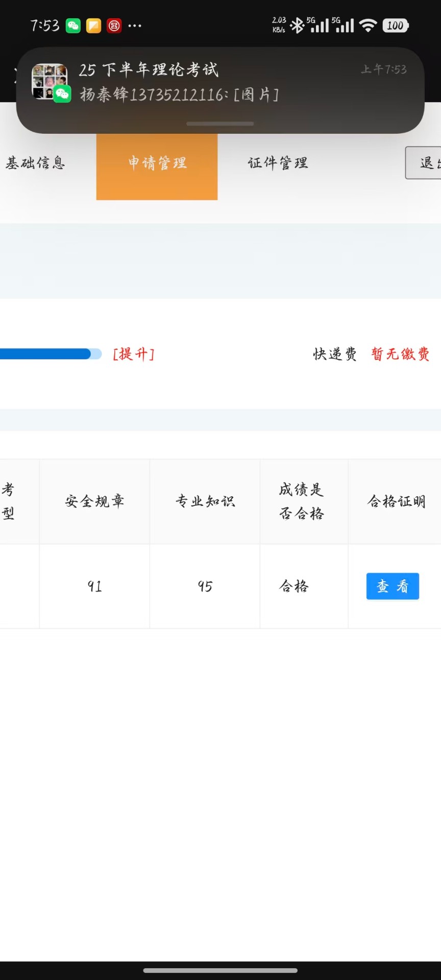Viewport: 441px width, 980px height.
Task: Select the 申请管理 tab
Action: click(x=157, y=164)
